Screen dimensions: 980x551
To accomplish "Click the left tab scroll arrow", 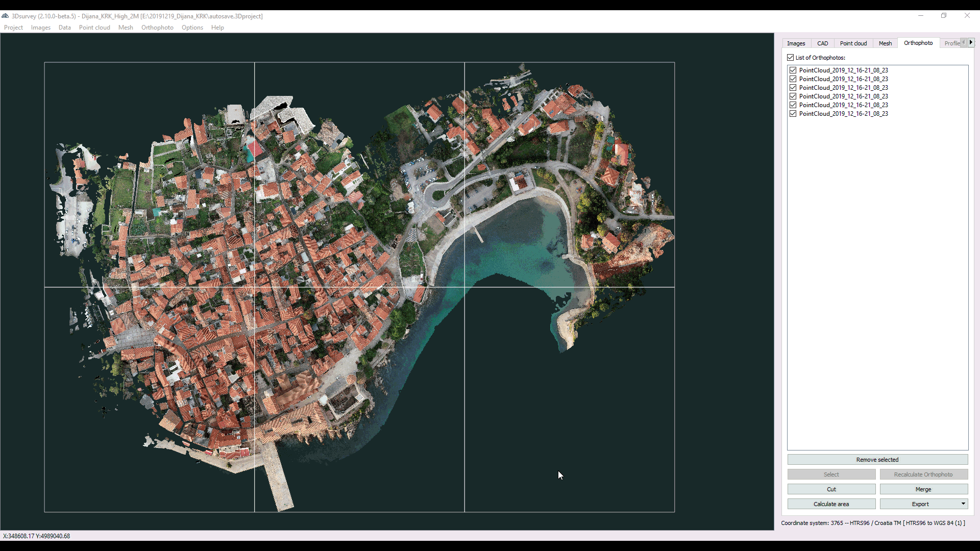I will 963,42.
